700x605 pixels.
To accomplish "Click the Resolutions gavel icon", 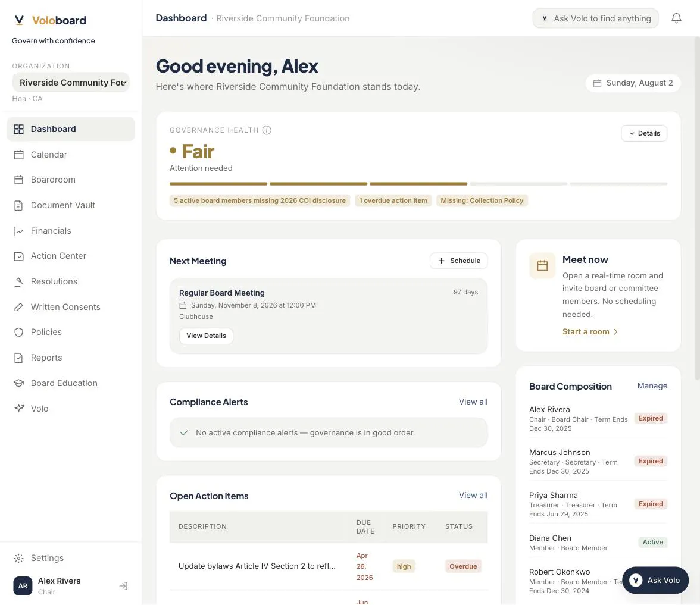I will coord(19,281).
